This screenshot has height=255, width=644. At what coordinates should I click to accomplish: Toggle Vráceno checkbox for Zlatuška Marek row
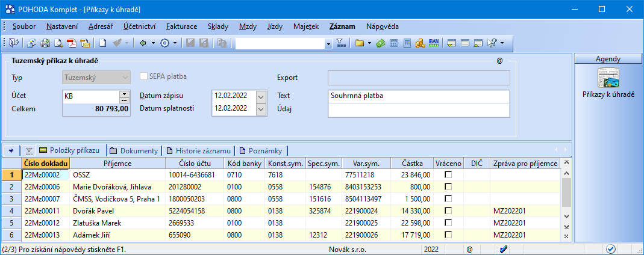pyautogui.click(x=448, y=223)
